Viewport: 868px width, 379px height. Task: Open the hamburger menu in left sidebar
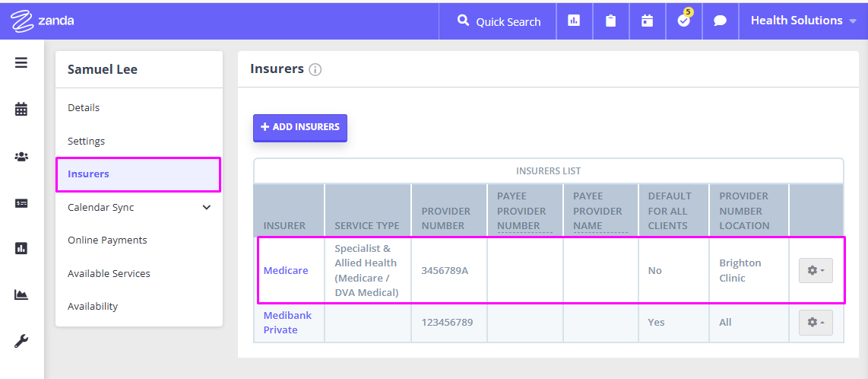(x=21, y=62)
